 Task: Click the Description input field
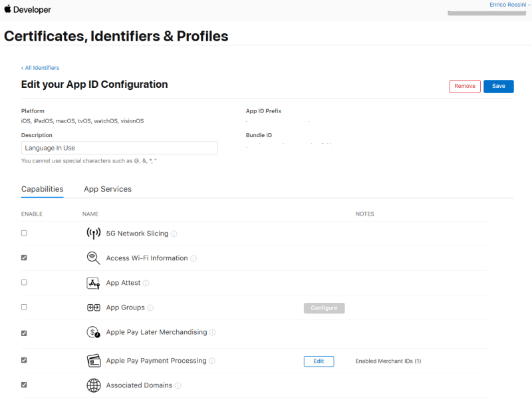120,148
